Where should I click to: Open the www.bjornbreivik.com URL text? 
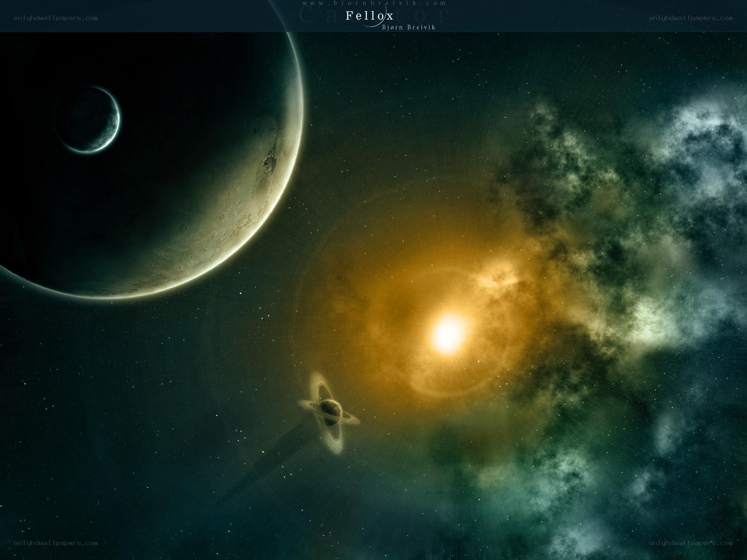tap(374, 3)
